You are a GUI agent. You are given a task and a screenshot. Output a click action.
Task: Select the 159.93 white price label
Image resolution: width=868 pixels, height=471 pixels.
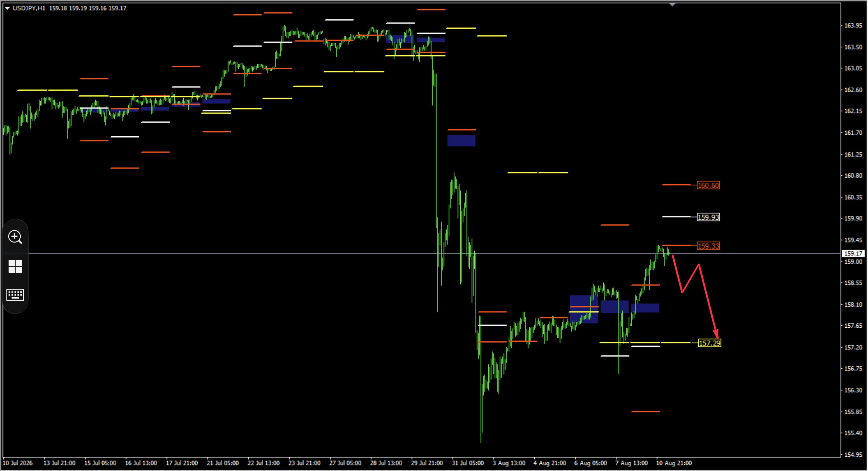click(x=708, y=217)
